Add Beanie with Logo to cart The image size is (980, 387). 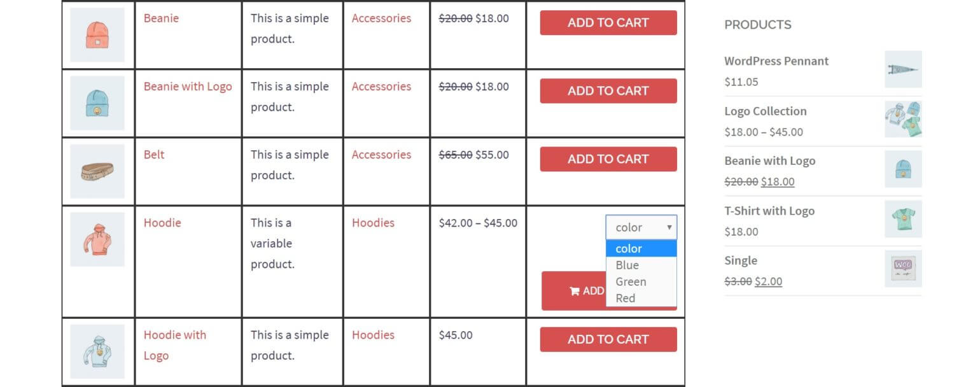coord(607,90)
